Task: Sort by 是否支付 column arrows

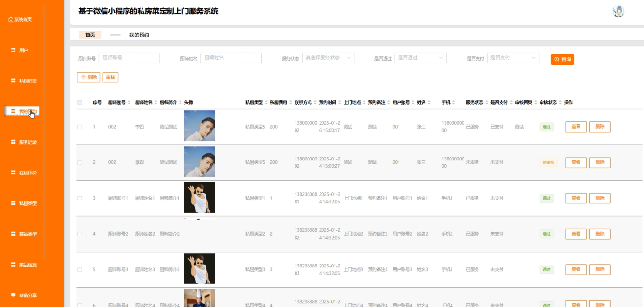Action: click(x=511, y=102)
